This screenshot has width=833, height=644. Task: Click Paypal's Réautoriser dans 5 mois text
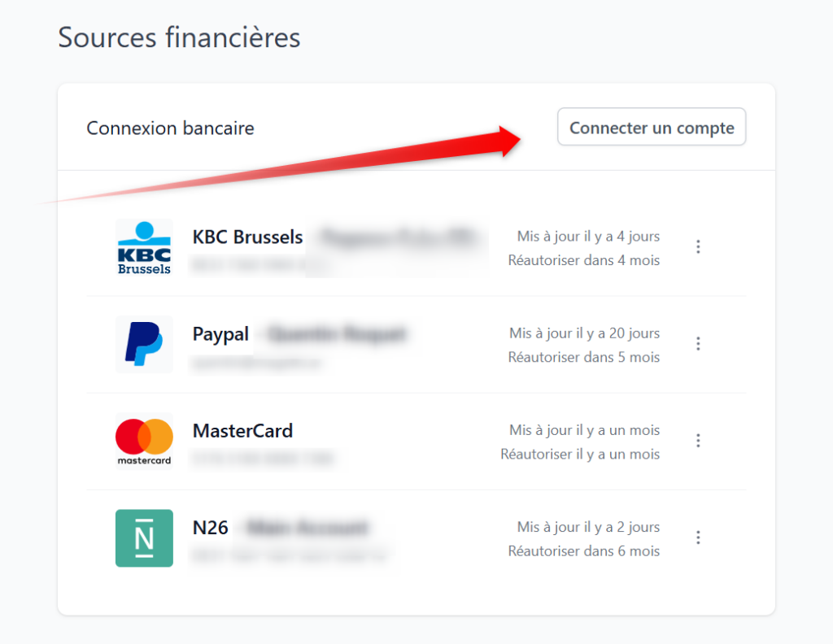pos(583,357)
